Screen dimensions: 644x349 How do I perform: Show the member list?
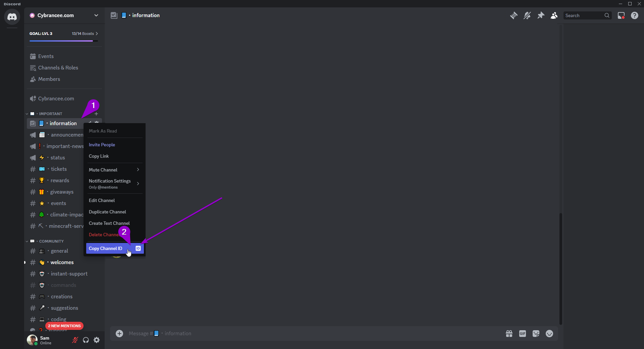[x=554, y=15]
